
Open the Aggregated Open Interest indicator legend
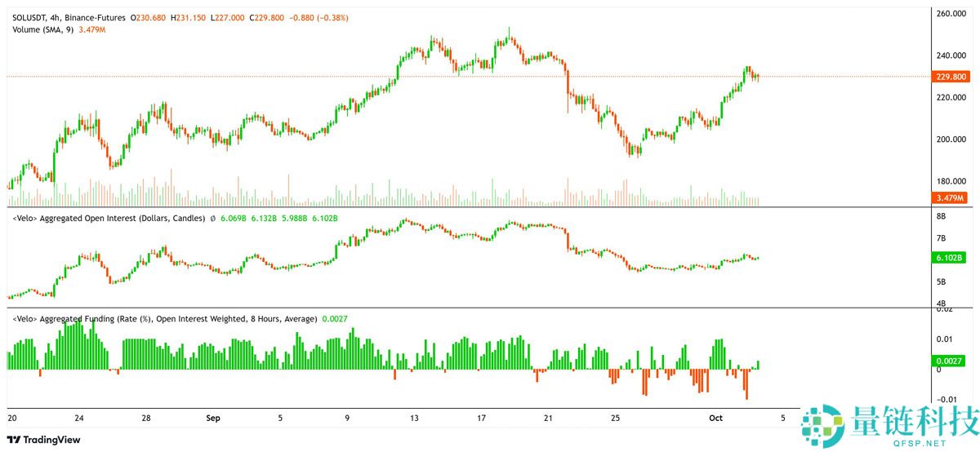(108, 219)
